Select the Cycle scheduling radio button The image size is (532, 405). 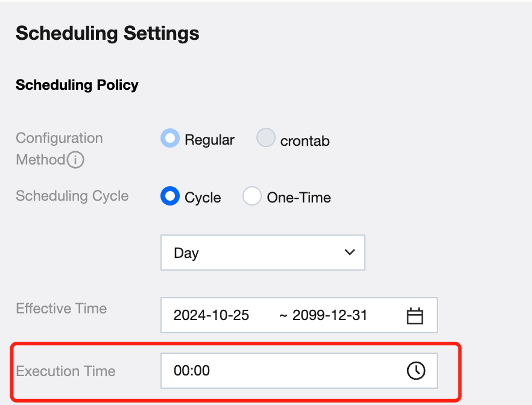point(170,196)
